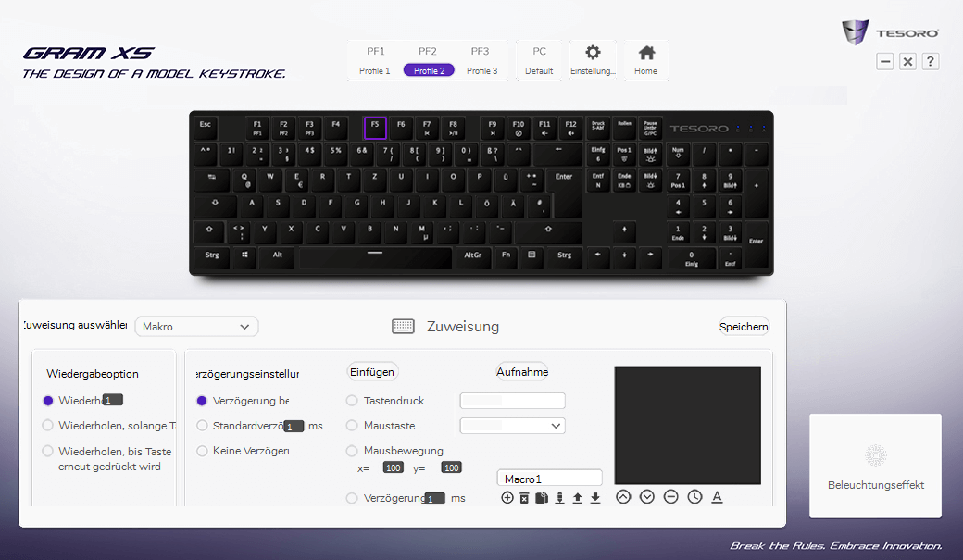Choose the Tastendruck radio button
Screen dimensions: 963x560
click(x=352, y=401)
